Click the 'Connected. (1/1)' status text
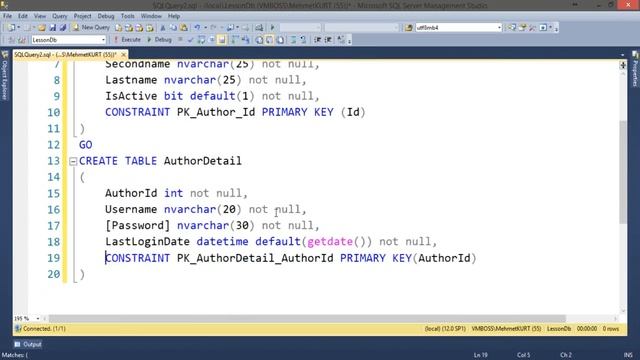 click(x=44, y=329)
